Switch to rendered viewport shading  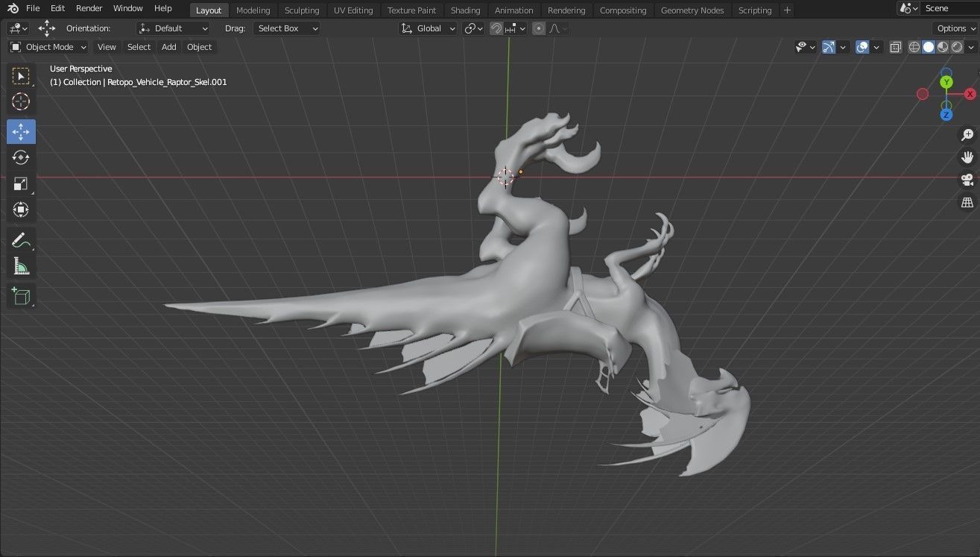tap(957, 47)
